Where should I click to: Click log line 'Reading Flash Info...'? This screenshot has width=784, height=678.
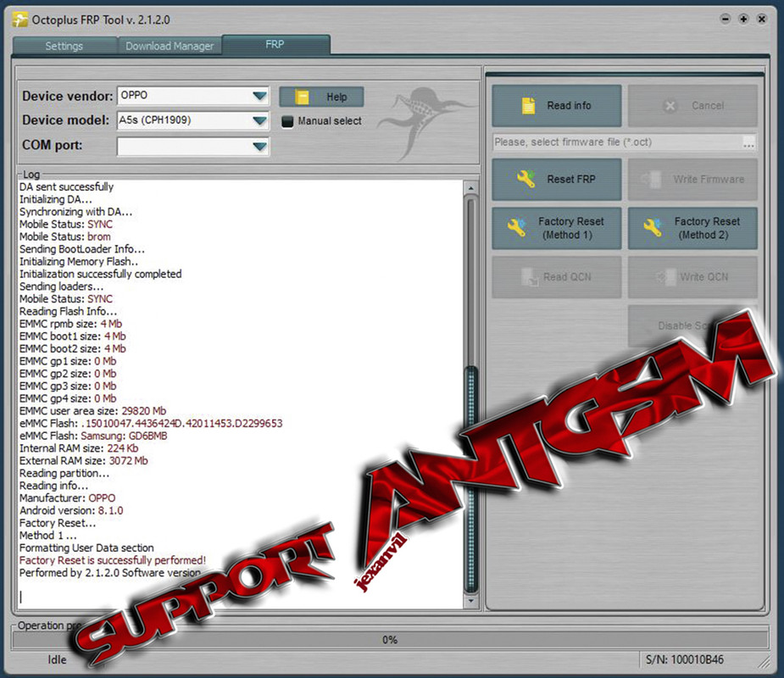point(68,312)
